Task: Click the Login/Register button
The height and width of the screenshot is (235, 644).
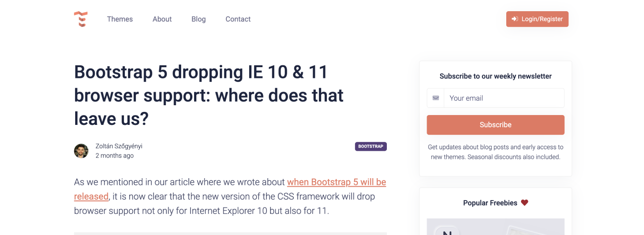Action: [x=537, y=19]
